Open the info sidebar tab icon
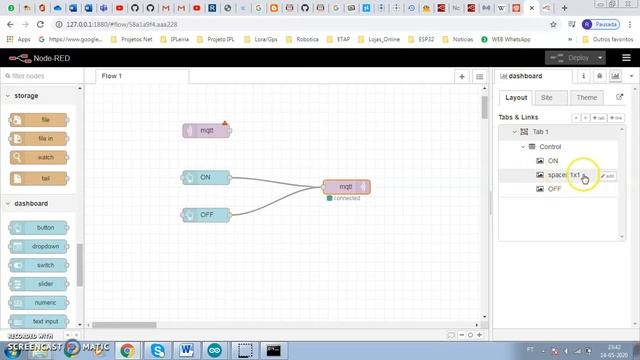The image size is (640, 360). [x=584, y=76]
